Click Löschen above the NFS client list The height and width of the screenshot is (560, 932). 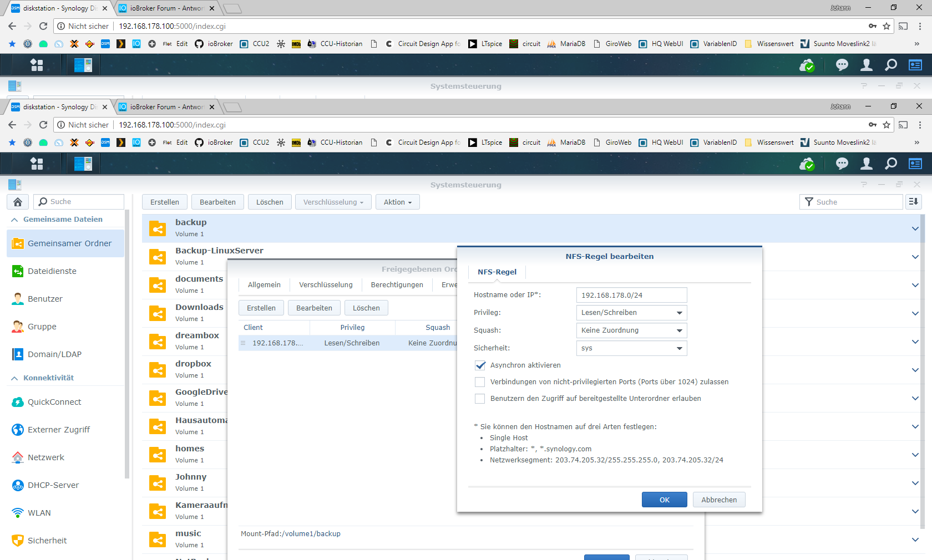[366, 308]
